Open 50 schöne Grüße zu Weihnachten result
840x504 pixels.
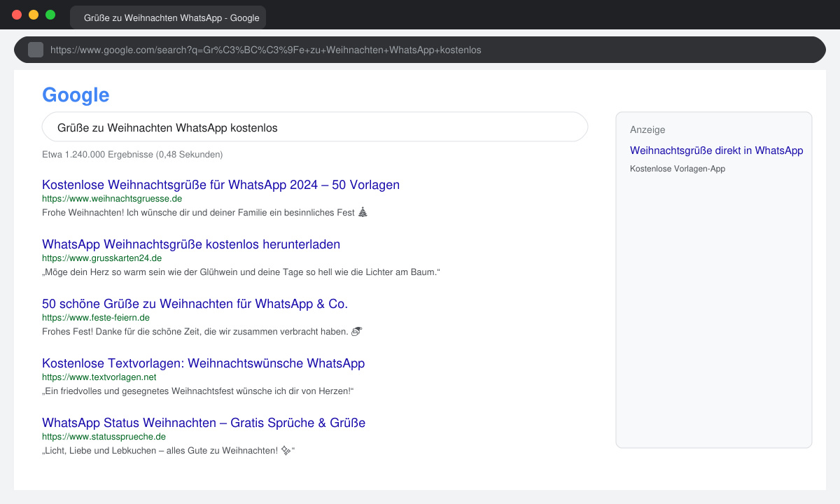click(x=195, y=304)
